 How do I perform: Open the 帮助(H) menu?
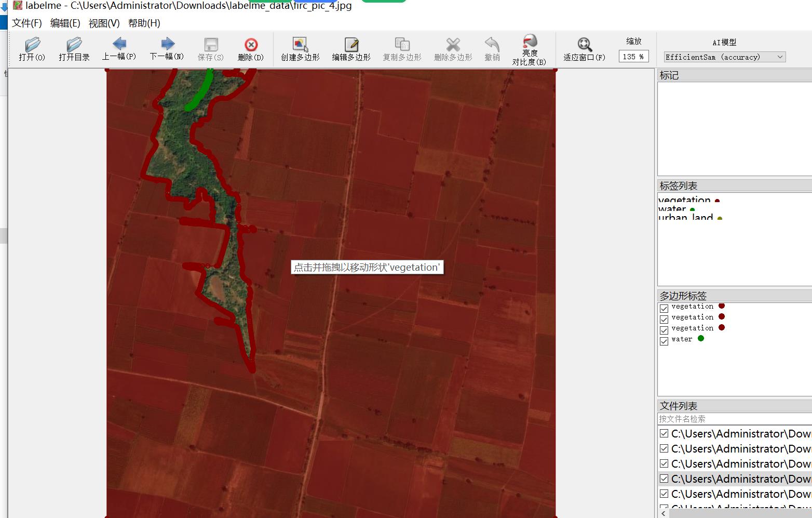[144, 23]
